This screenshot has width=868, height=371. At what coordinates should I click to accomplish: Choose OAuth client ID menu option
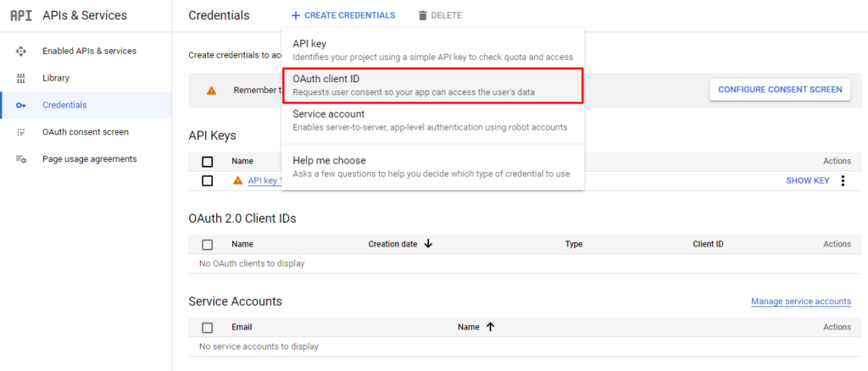[433, 86]
